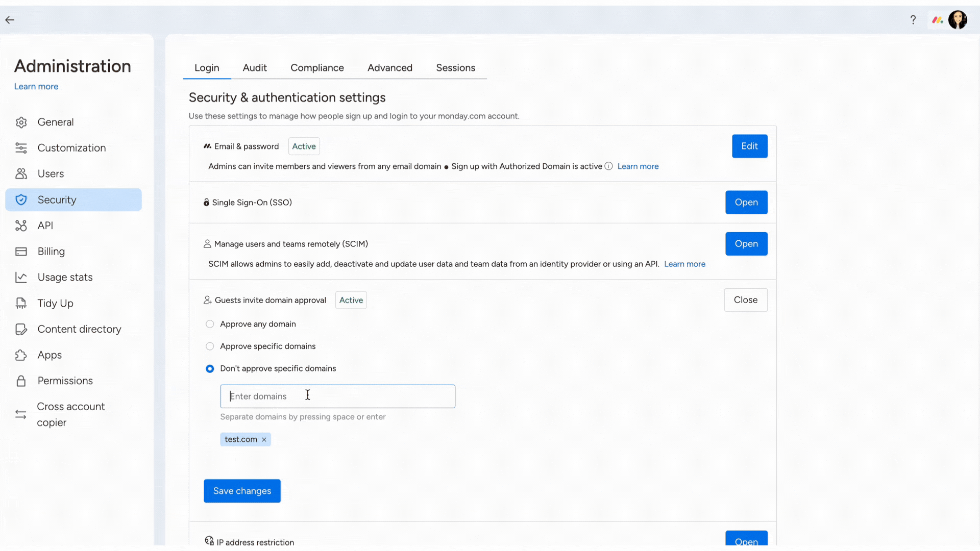Open the SCIM management panel

pos(746,243)
